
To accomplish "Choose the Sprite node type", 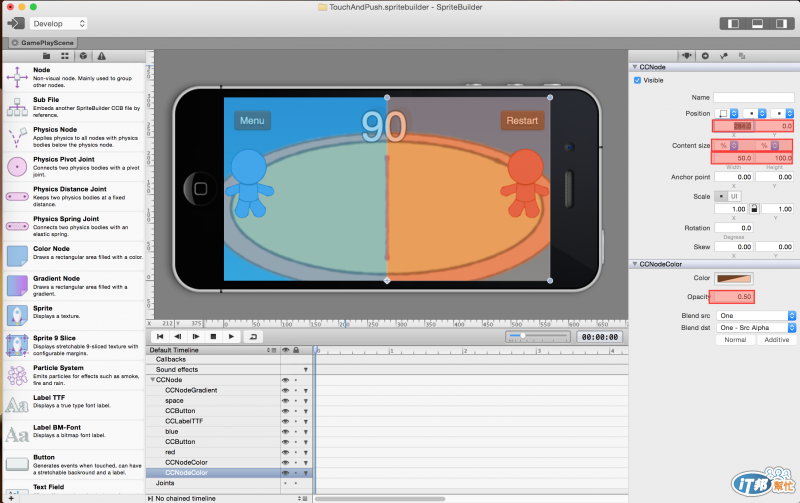I will pyautogui.click(x=74, y=316).
